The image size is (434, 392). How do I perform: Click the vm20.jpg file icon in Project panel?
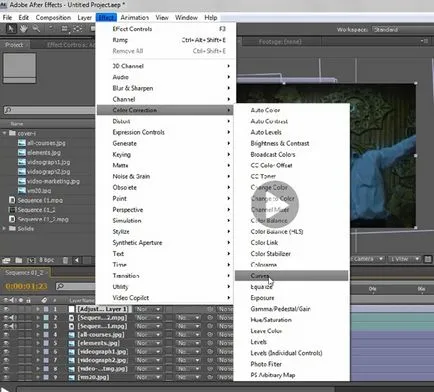[x=22, y=191]
